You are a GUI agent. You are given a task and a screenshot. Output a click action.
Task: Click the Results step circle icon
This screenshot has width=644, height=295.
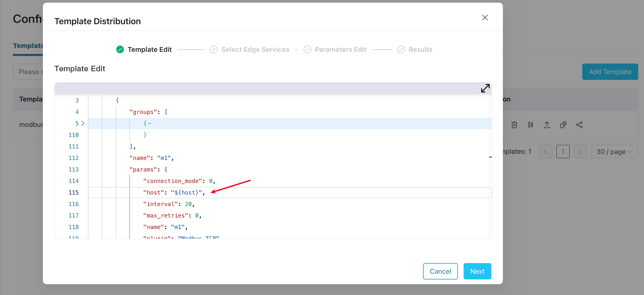coord(401,50)
